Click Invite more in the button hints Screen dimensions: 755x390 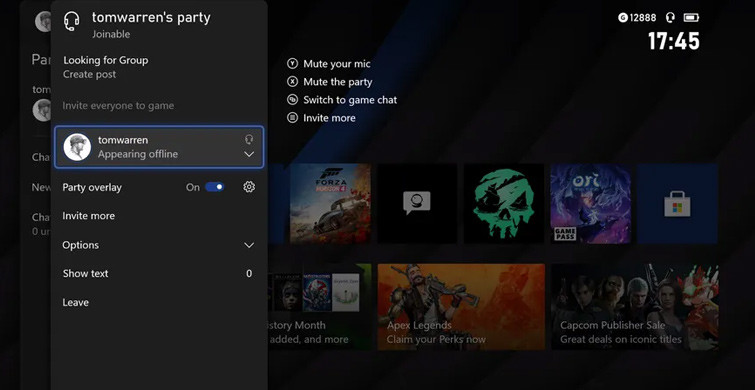[329, 118]
